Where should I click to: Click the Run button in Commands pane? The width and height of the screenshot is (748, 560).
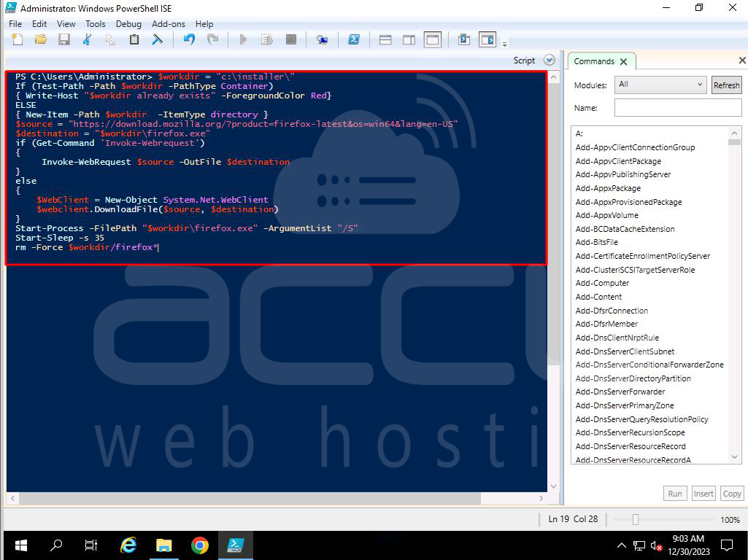coord(674,493)
